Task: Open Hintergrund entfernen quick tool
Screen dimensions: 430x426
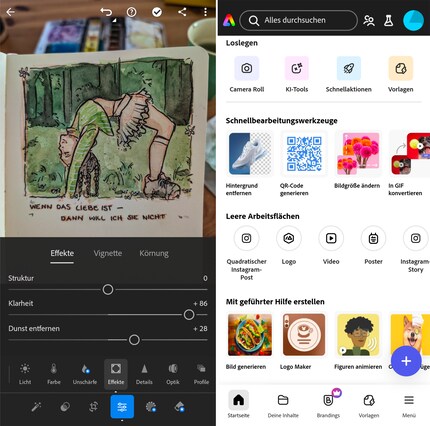Action: [250, 163]
